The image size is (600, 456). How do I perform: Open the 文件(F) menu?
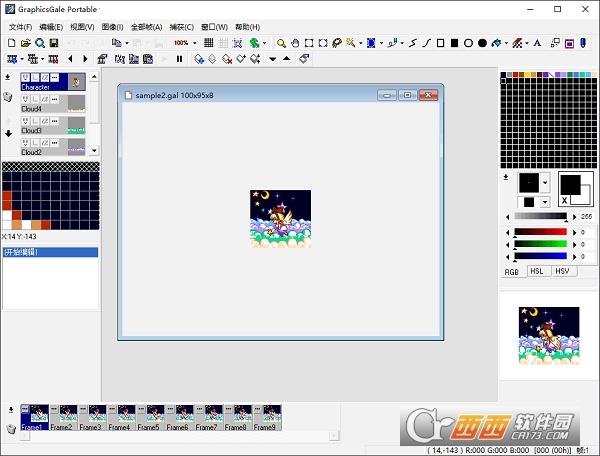point(20,27)
